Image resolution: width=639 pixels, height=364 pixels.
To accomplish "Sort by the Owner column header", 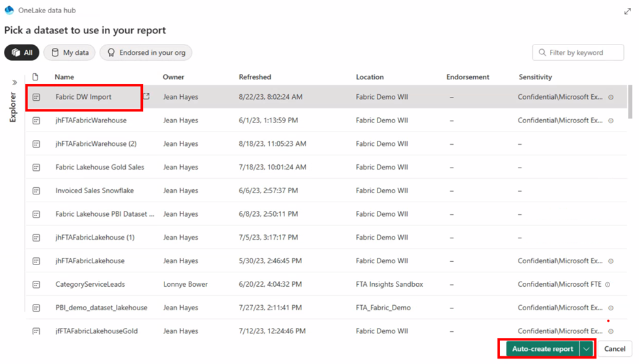I will (174, 77).
